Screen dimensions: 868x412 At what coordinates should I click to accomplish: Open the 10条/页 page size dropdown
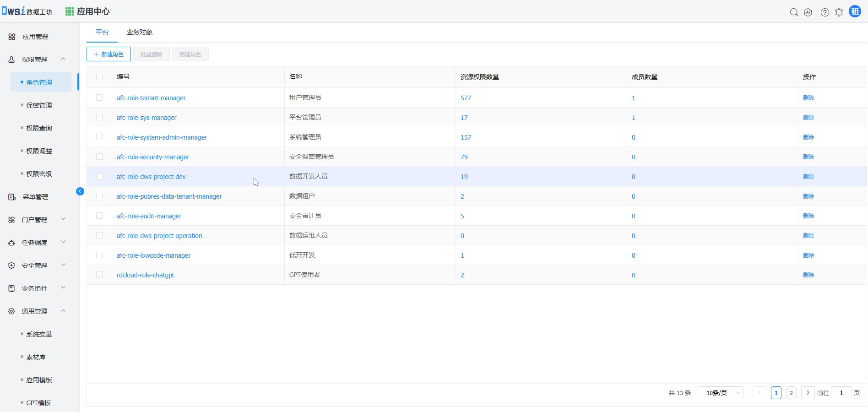(x=720, y=393)
